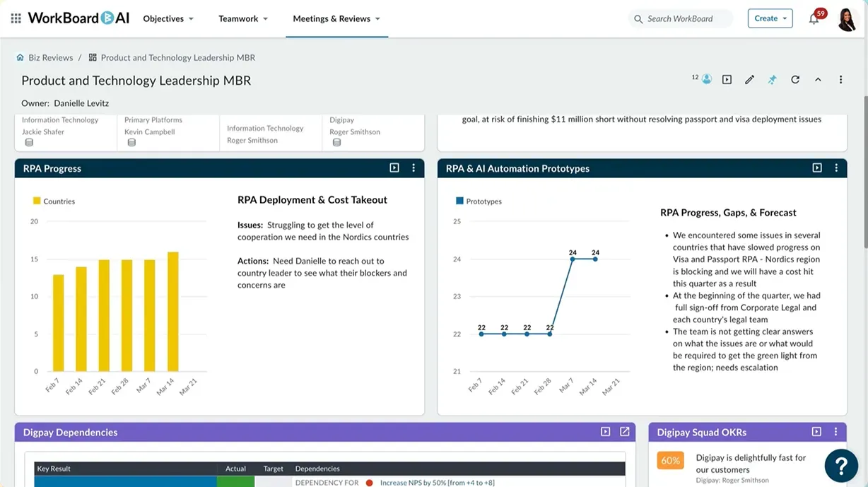The width and height of the screenshot is (868, 487).
Task: Click the Key Result column header
Action: 54,469
